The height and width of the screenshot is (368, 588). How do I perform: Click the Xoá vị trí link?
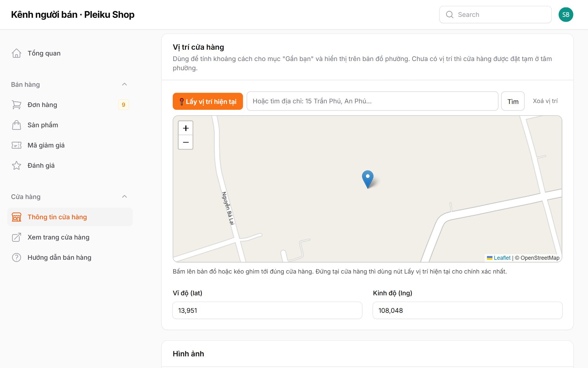click(545, 101)
